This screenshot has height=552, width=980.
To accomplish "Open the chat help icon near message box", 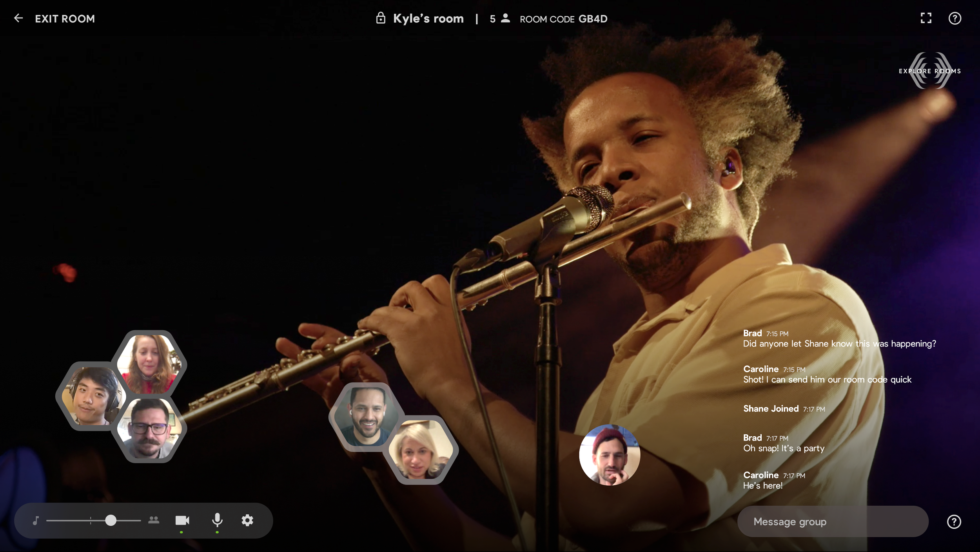I will 954,521.
